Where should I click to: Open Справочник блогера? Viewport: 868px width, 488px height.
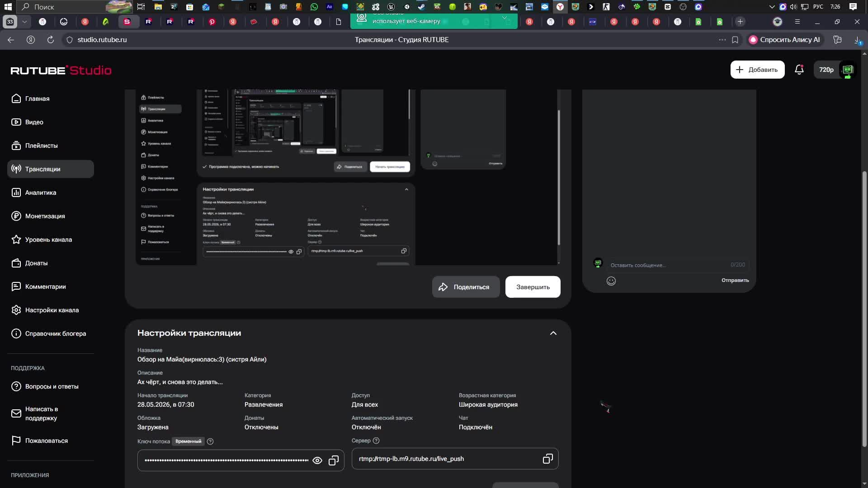[51, 333]
